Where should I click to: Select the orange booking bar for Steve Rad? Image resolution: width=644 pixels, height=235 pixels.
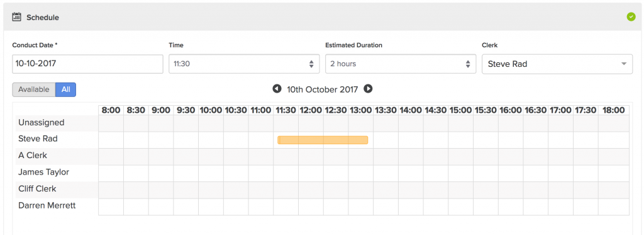[323, 140]
